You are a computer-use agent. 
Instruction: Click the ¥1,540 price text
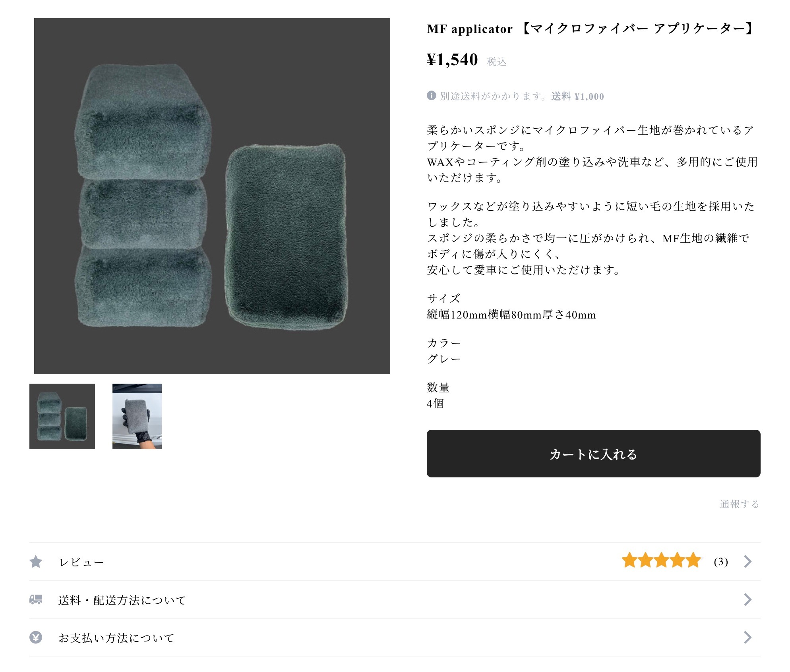452,60
